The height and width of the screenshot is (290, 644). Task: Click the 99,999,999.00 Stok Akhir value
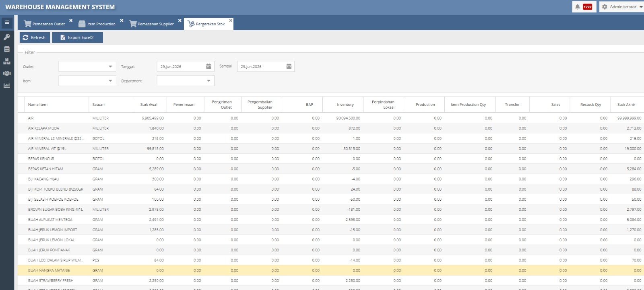tap(630, 118)
